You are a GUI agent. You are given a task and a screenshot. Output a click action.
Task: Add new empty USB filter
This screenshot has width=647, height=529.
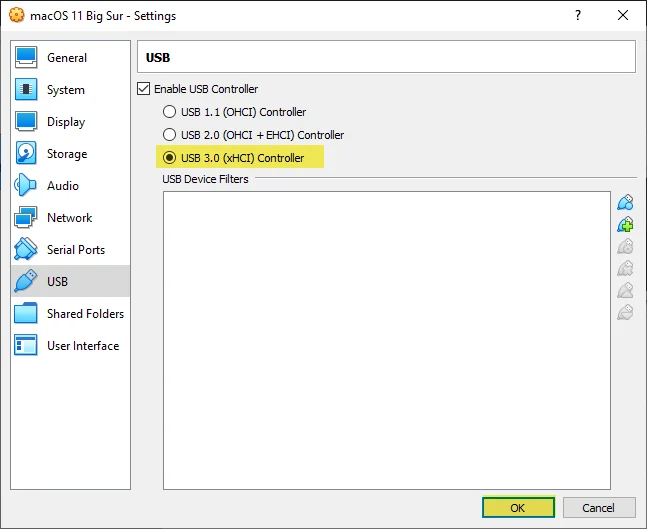tap(625, 202)
